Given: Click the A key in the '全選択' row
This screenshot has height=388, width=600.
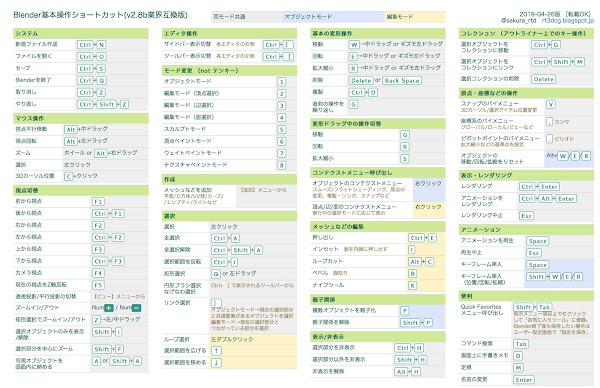Looking at the screenshot, I should tap(235, 238).
